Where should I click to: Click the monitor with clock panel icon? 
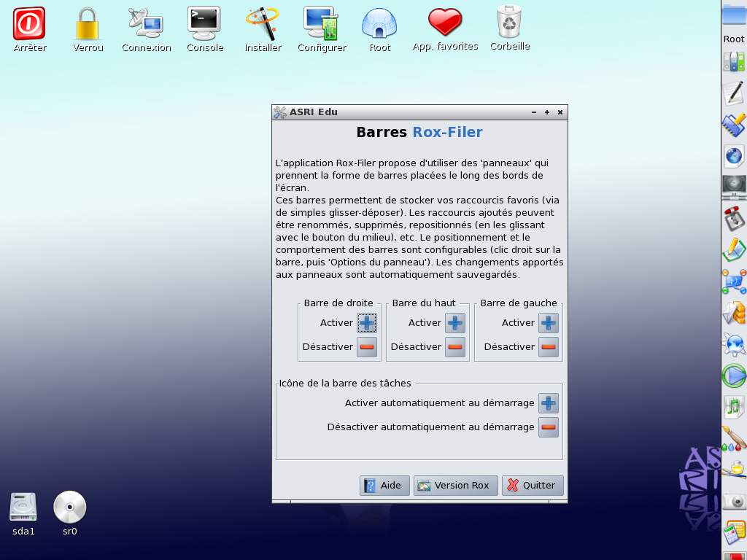[734, 187]
